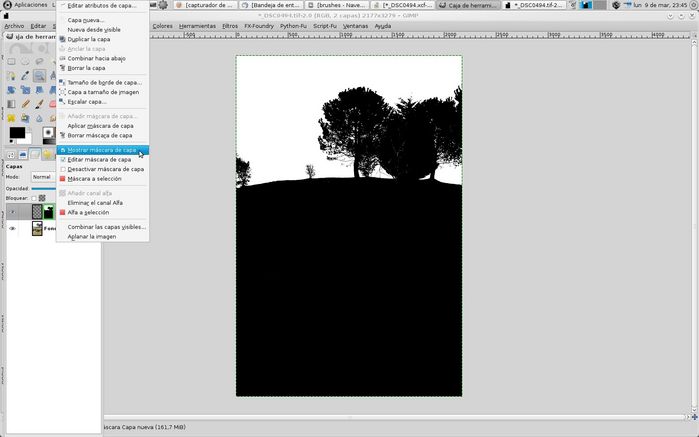This screenshot has width=699, height=437.
Task: Switch to the blue dock tab before layers tab
Action: pyautogui.click(x=23, y=154)
